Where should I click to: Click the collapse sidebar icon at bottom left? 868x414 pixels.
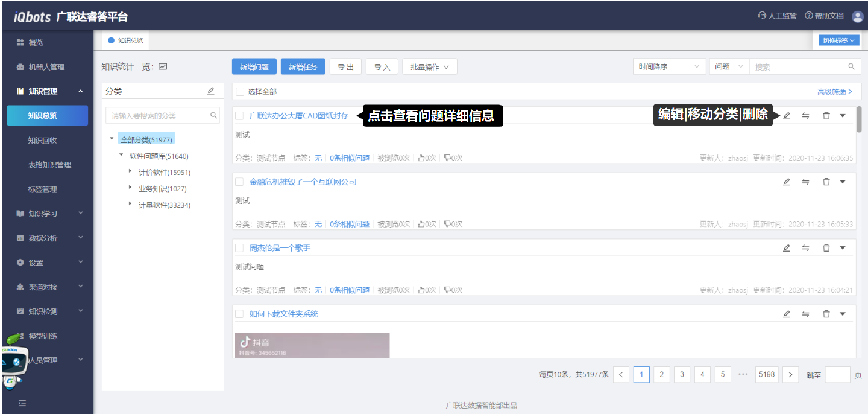coord(22,403)
